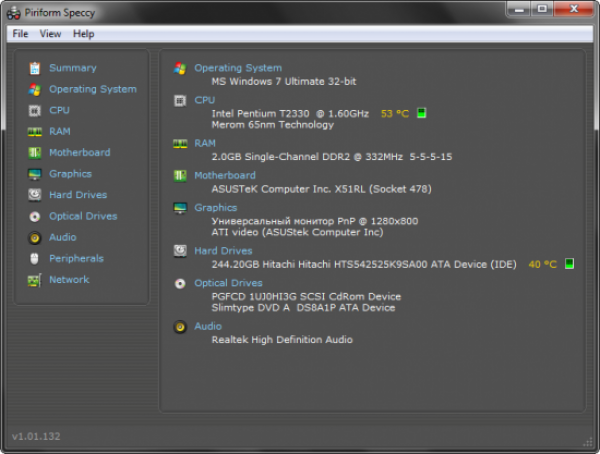Click Windows flag icon beside Operating System heading
600x454 pixels.
180,69
